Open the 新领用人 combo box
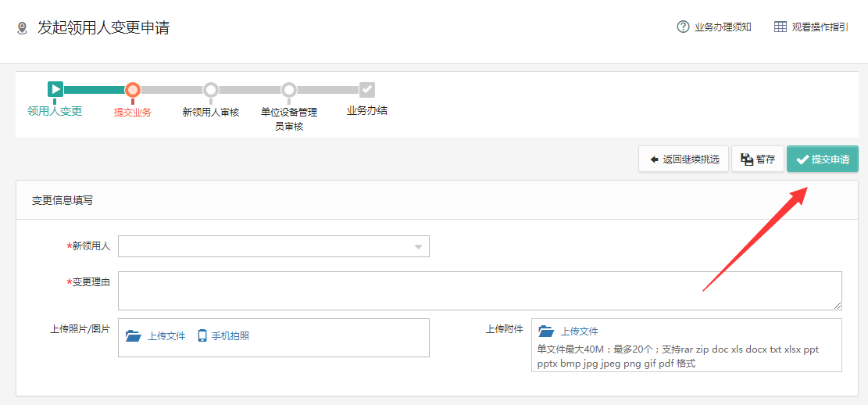The width and height of the screenshot is (868, 405). [x=273, y=246]
